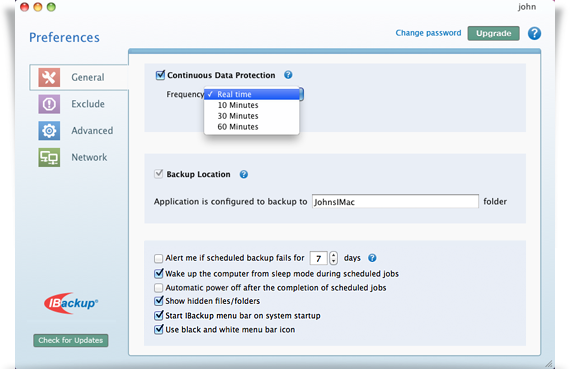Open the main help question mark icon

534,33
